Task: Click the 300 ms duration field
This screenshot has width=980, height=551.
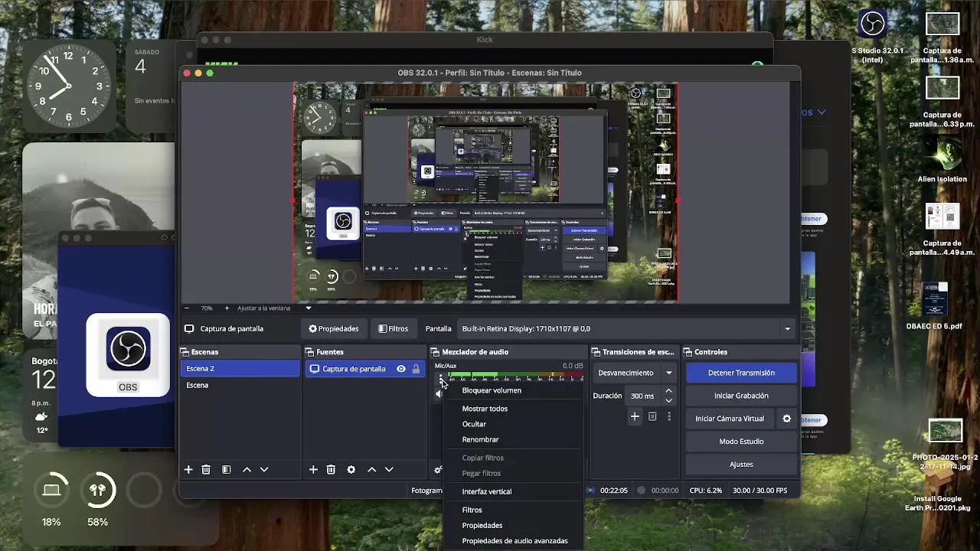Action: 642,396
